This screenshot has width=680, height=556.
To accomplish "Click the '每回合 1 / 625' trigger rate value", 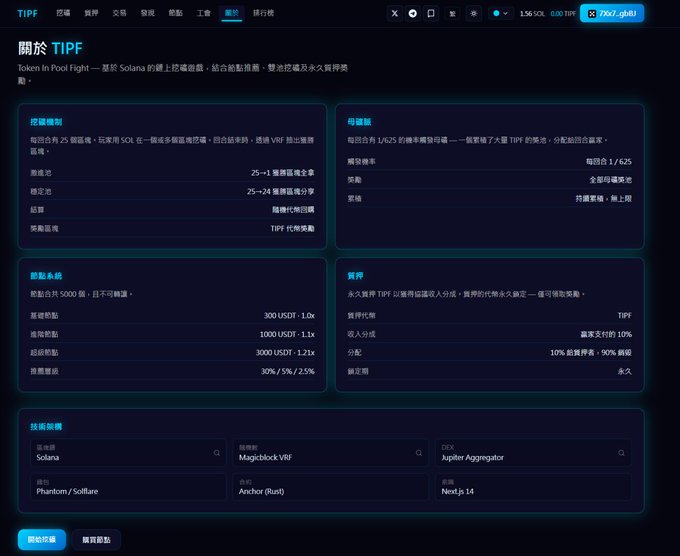I will coord(609,162).
